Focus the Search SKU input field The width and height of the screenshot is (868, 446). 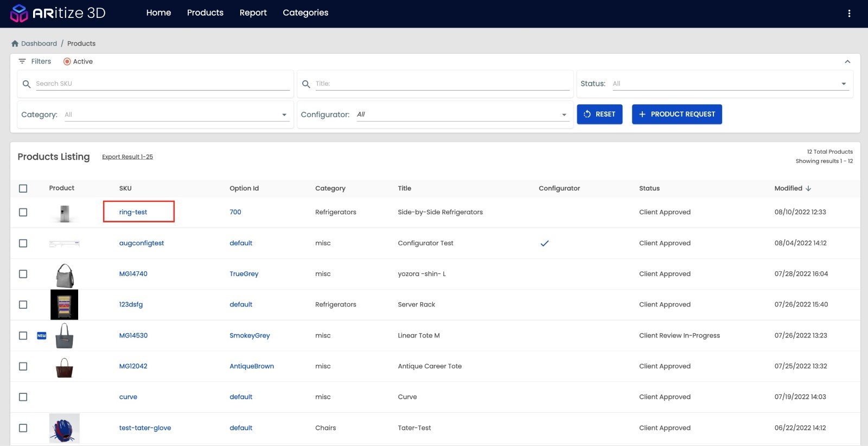click(163, 84)
